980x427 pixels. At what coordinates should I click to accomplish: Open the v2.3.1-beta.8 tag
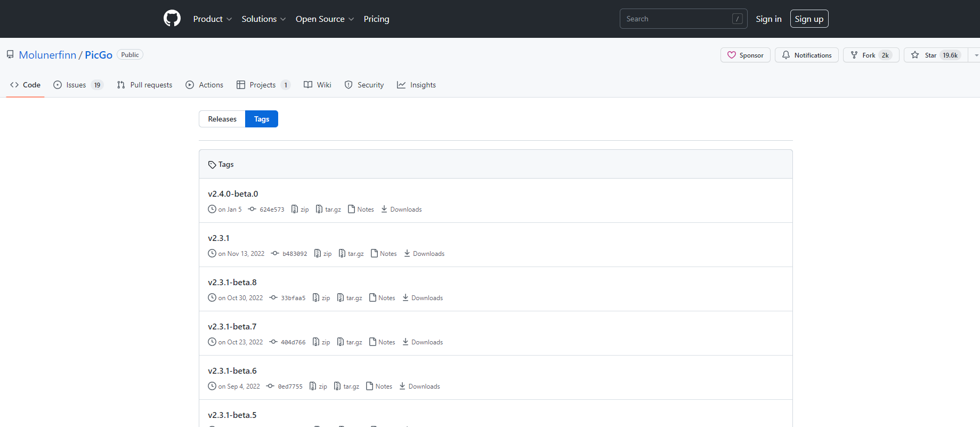click(x=232, y=282)
